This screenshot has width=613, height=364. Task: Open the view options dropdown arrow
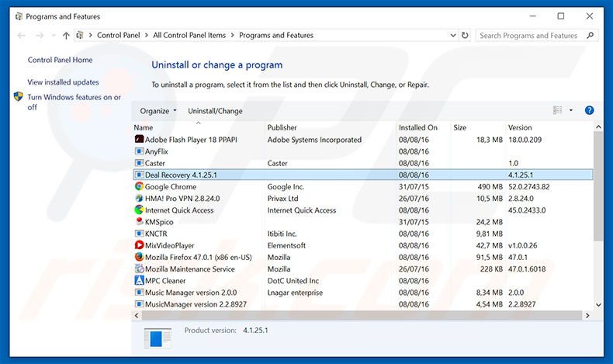tap(571, 111)
